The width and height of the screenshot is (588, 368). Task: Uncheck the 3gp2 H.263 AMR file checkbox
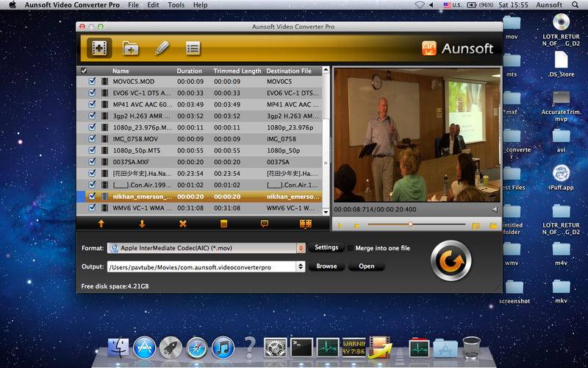point(92,116)
